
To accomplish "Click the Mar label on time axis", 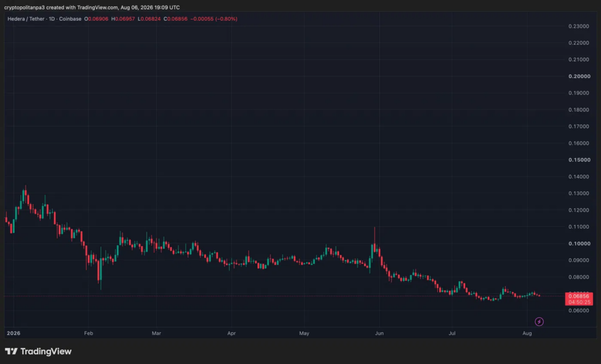I will click(156, 333).
